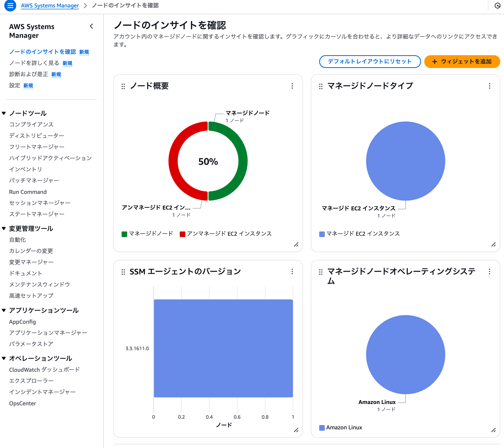Click the AWS Systems Manager breadcrumb link
Screen dimensions: 504x448
click(x=50, y=6)
